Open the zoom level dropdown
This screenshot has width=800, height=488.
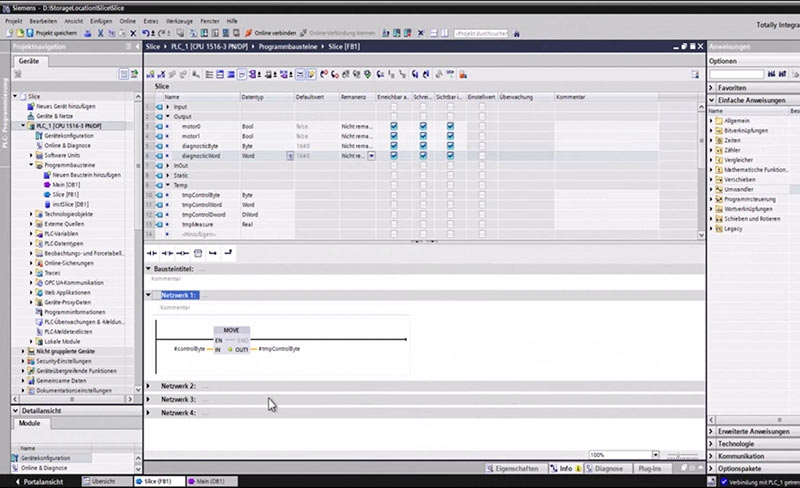(656, 454)
